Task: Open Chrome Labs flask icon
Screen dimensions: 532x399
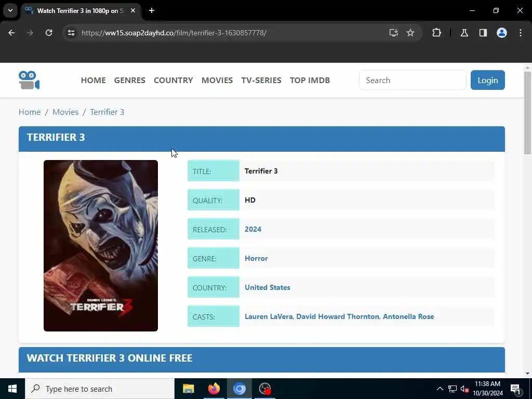Action: pos(464,33)
